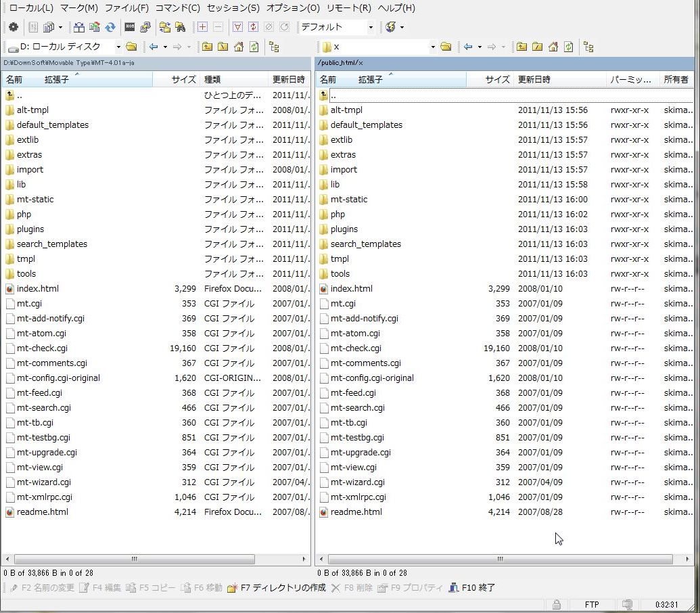Viewport: 700px width, 613px height.
Task: Go to local home directory icon
Action: tap(239, 47)
